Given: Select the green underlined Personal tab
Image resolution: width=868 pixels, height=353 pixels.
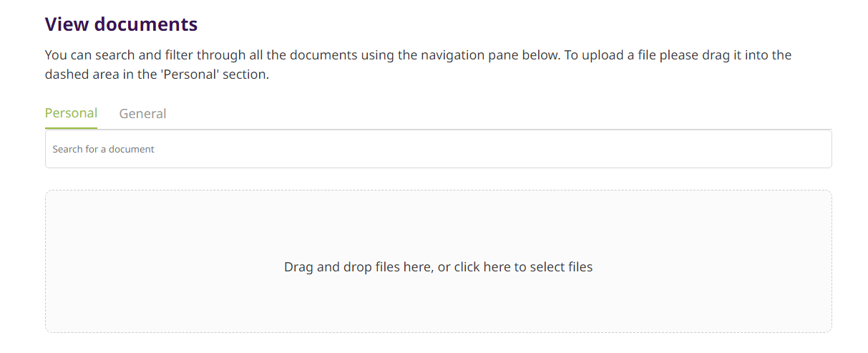Looking at the screenshot, I should [x=71, y=113].
